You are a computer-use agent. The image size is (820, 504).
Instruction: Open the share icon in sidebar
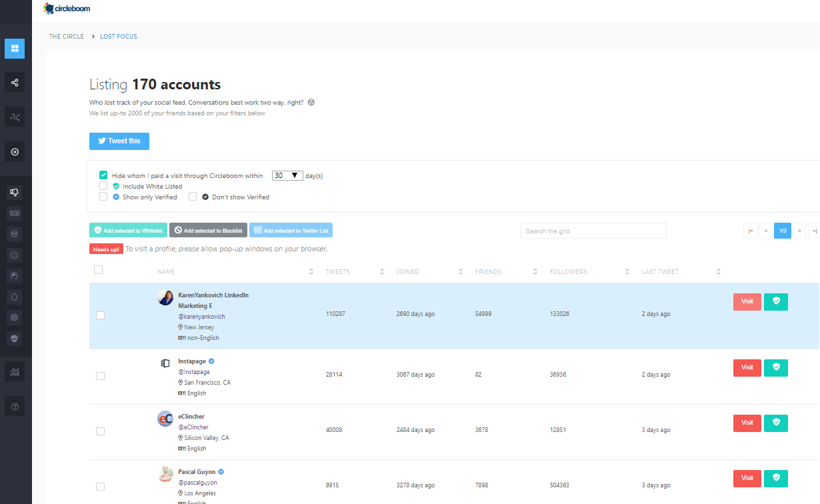coord(15,83)
